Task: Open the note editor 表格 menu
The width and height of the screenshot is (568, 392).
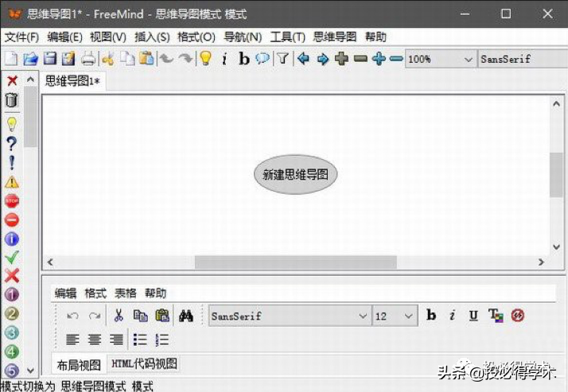Action: tap(126, 293)
